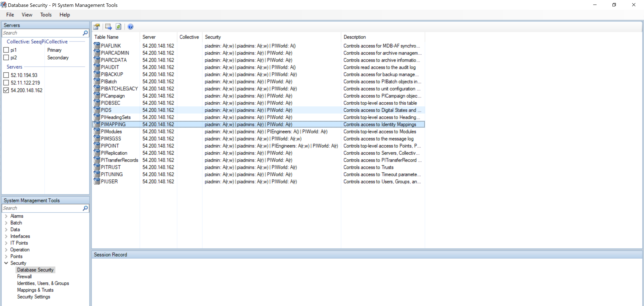
Task: Click the search magnifier in the Servers panel
Action: (x=85, y=33)
